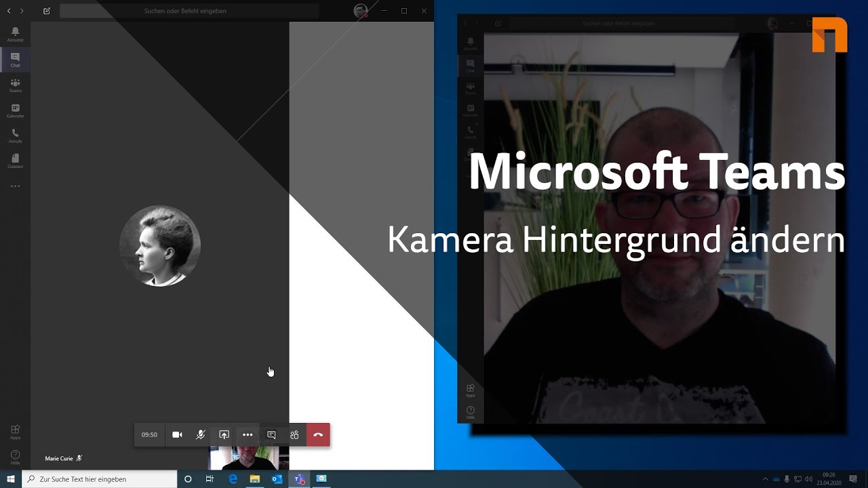Open Cortana from the taskbar
Viewport: 868px width, 488px height.
[188, 479]
